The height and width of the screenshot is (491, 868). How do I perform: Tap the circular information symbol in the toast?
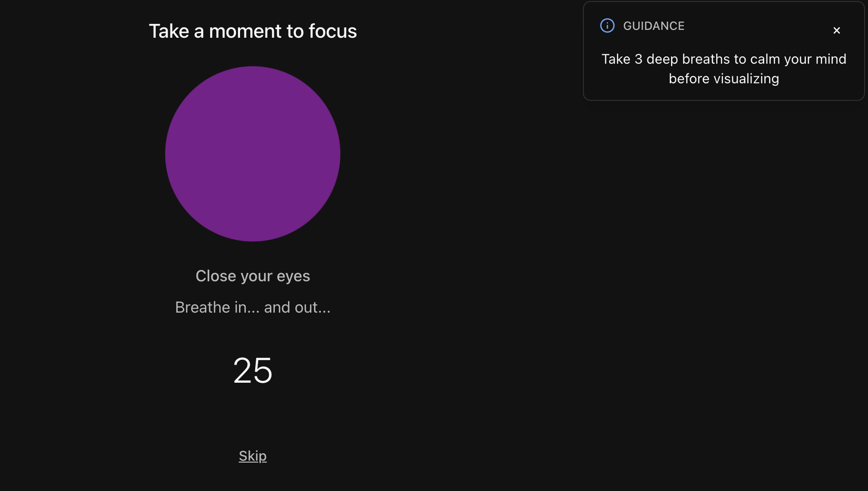[607, 25]
